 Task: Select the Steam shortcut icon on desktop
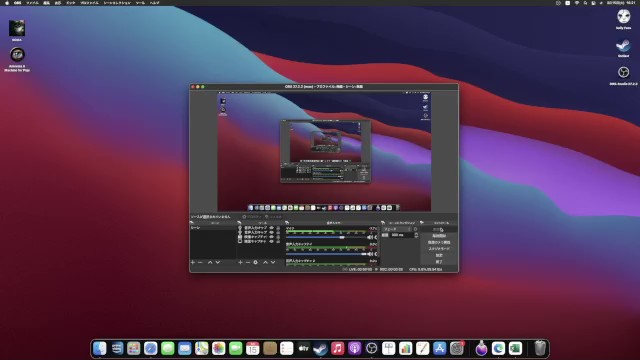coord(623,45)
